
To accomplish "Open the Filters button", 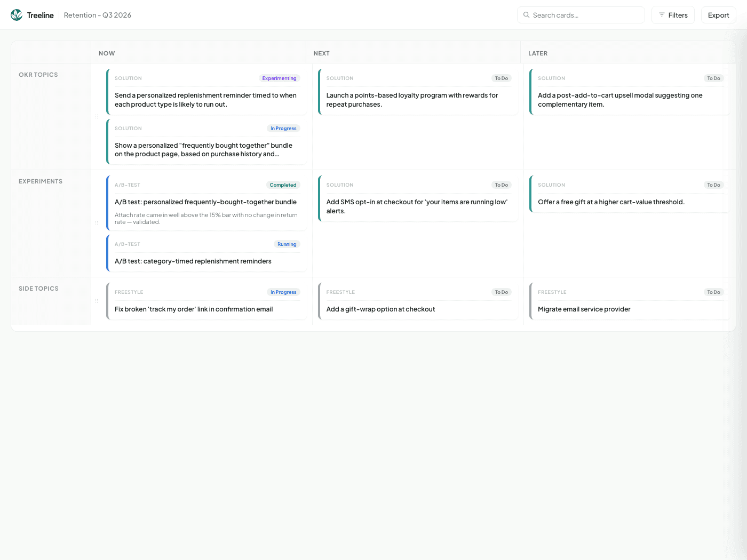I will pyautogui.click(x=673, y=15).
